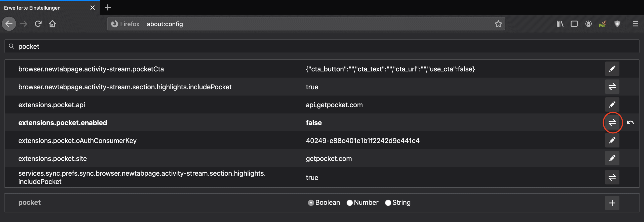Select the Boolean radio option
644x222 pixels.
pyautogui.click(x=311, y=203)
